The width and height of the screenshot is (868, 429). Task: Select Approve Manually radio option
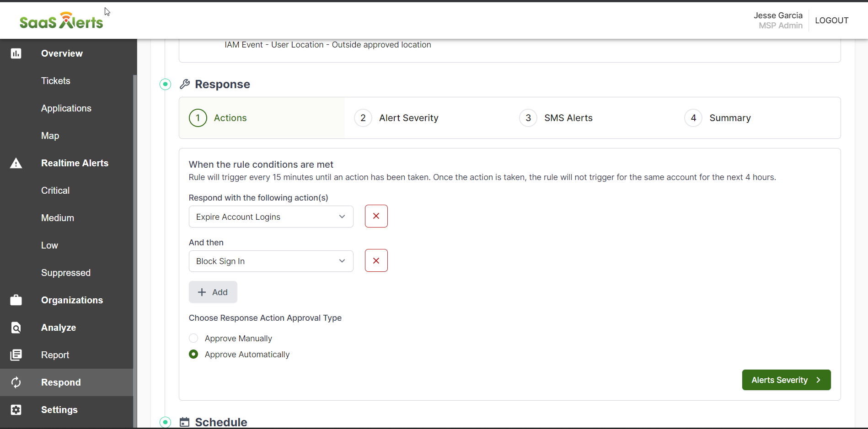tap(193, 338)
